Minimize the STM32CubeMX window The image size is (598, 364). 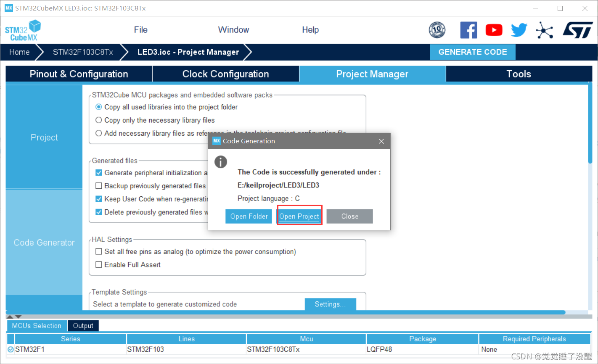click(x=536, y=8)
